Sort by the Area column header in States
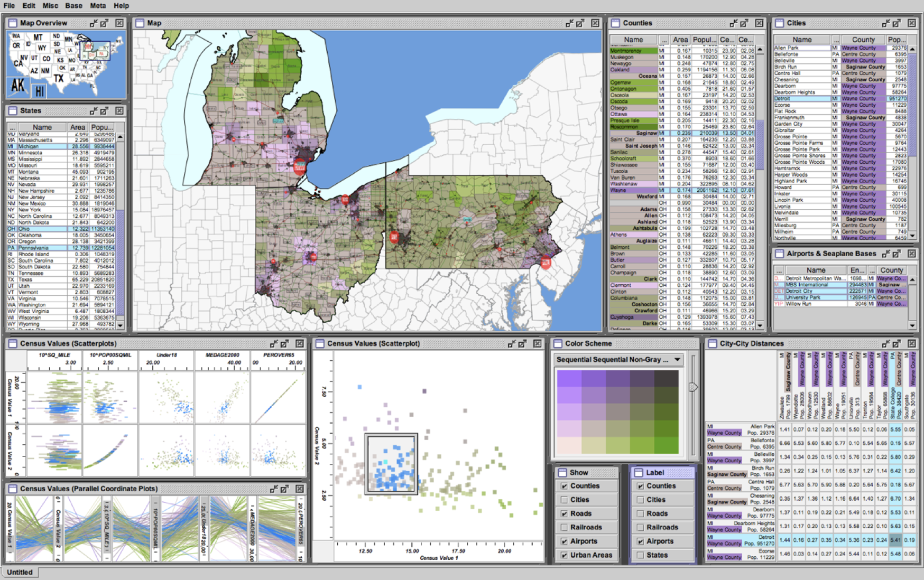 [77, 127]
